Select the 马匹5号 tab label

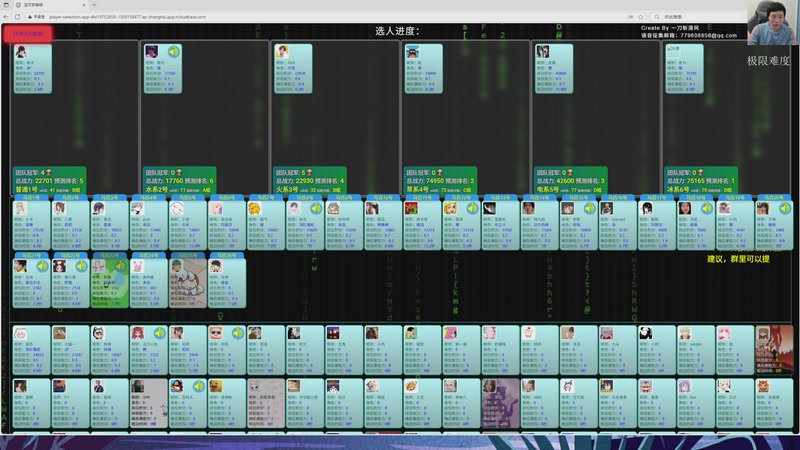point(188,197)
